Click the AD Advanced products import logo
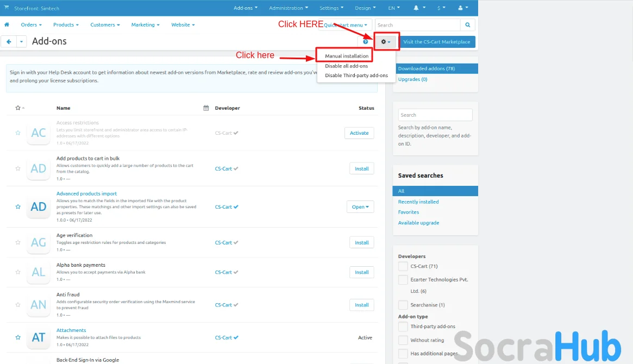Image resolution: width=633 pixels, height=364 pixels. 39,206
